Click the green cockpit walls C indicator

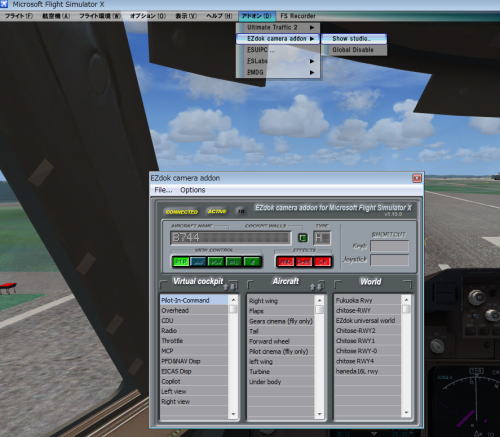coord(303,238)
